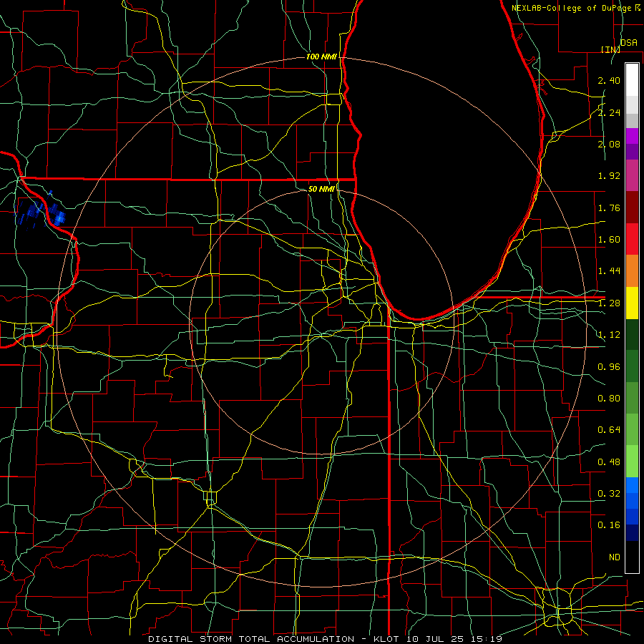Click the yellow swatch in the color scale

pyautogui.click(x=632, y=303)
